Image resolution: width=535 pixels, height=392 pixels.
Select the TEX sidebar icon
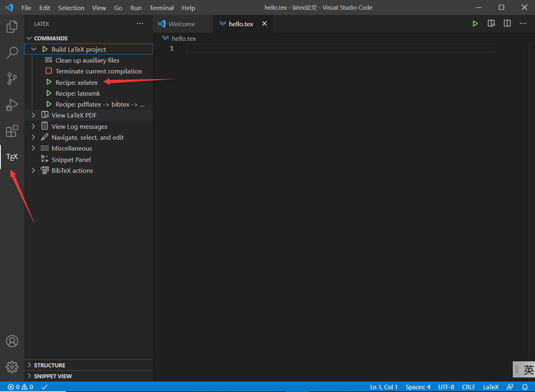(12, 157)
